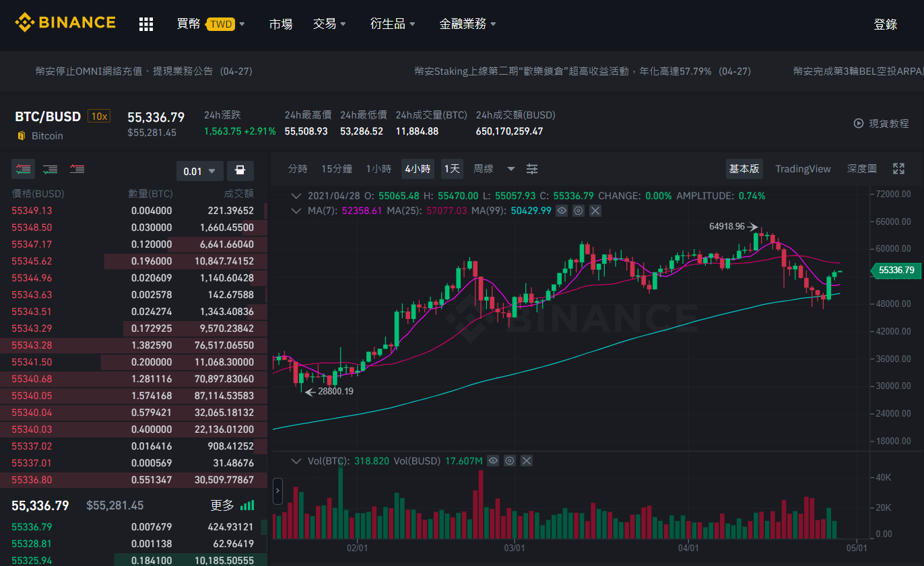Select sell order at price 55336.80
Viewport: 924px width, 566px height.
(133, 480)
